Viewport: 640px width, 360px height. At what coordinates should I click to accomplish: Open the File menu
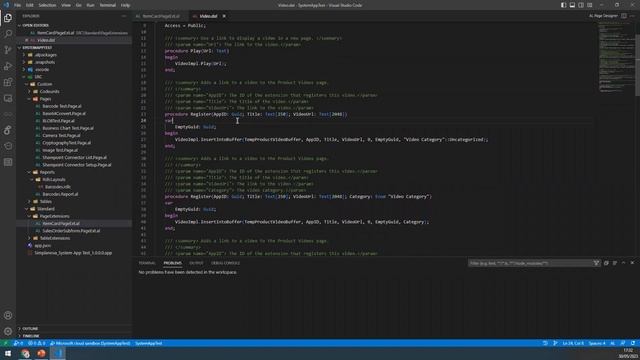[x=18, y=5]
